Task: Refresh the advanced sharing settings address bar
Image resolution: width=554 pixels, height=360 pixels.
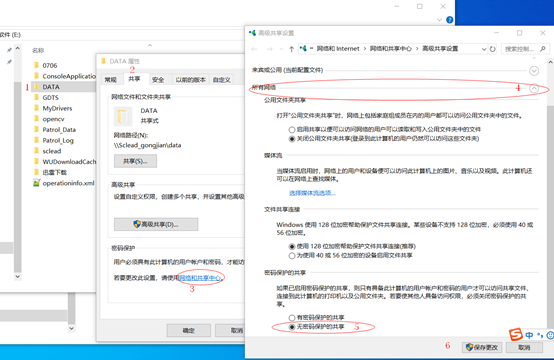Action: point(493,49)
